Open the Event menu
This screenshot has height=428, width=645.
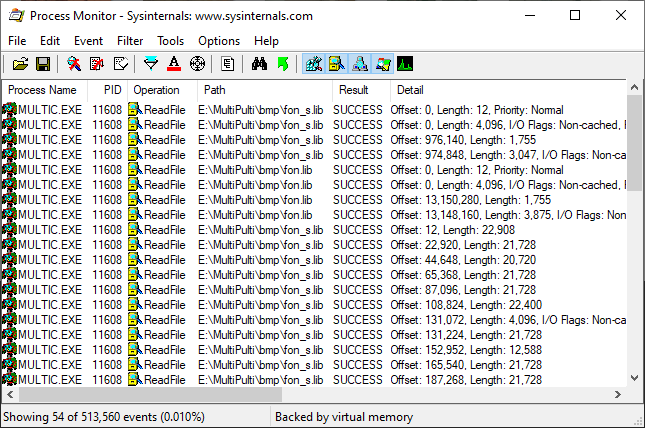pyautogui.click(x=88, y=41)
